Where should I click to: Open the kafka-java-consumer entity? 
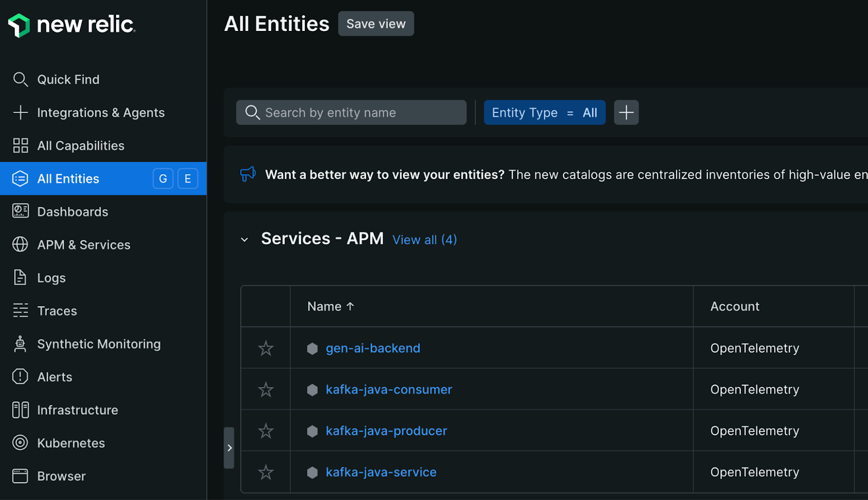[x=389, y=389]
